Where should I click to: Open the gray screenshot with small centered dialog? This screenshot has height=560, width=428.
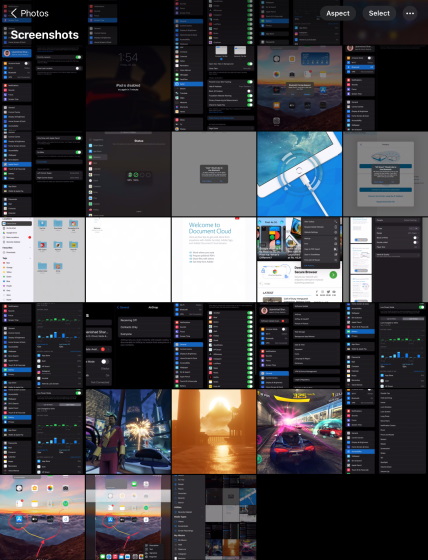[214, 174]
